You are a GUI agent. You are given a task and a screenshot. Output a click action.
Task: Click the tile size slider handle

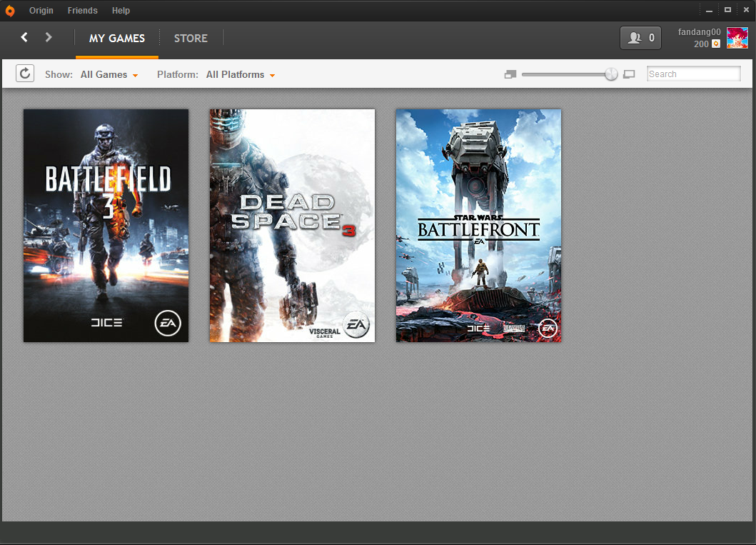pos(611,74)
